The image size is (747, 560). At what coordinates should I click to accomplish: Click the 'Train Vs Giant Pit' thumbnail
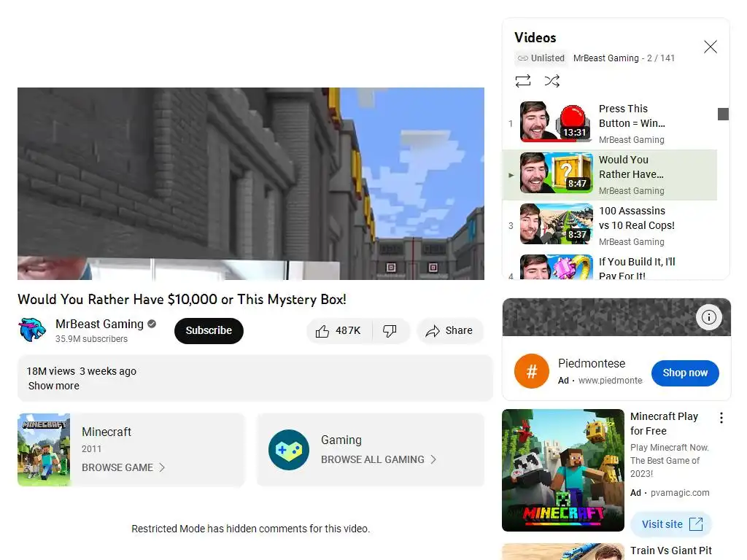[x=563, y=551]
